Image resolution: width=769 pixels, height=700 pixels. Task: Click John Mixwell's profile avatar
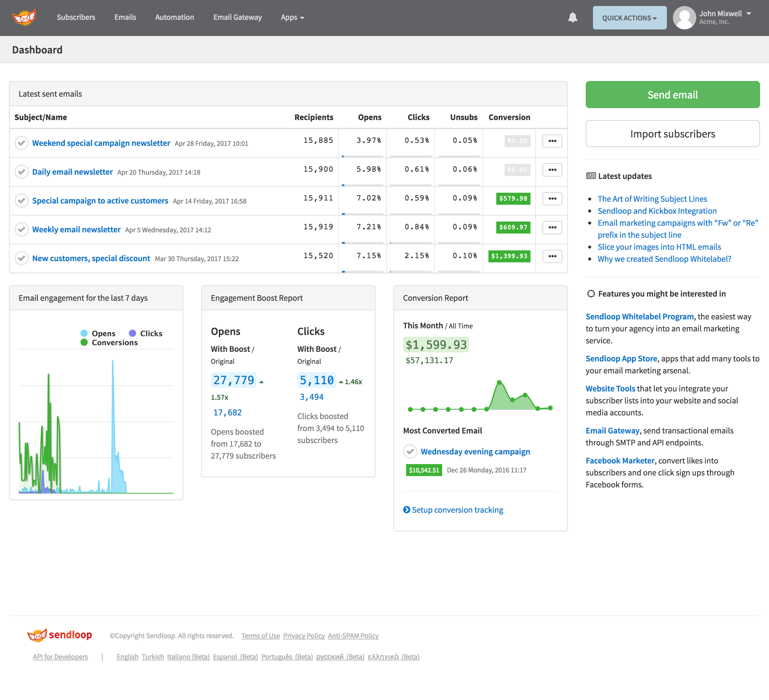pyautogui.click(x=684, y=17)
